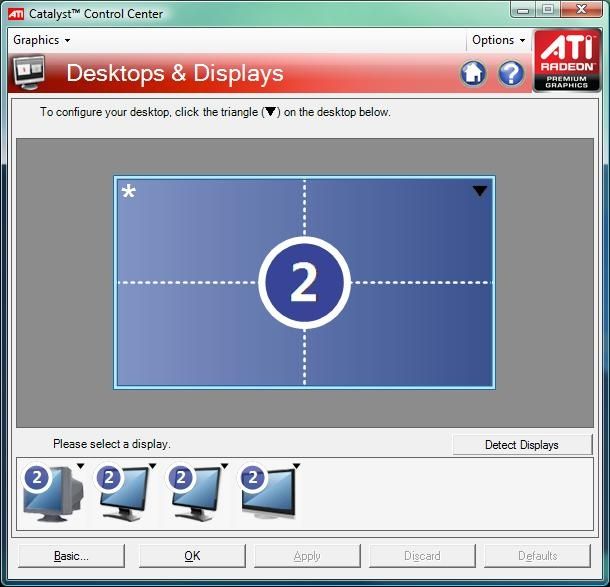Click the Apply button
Viewport: 610px width, 587px height.
tap(307, 556)
